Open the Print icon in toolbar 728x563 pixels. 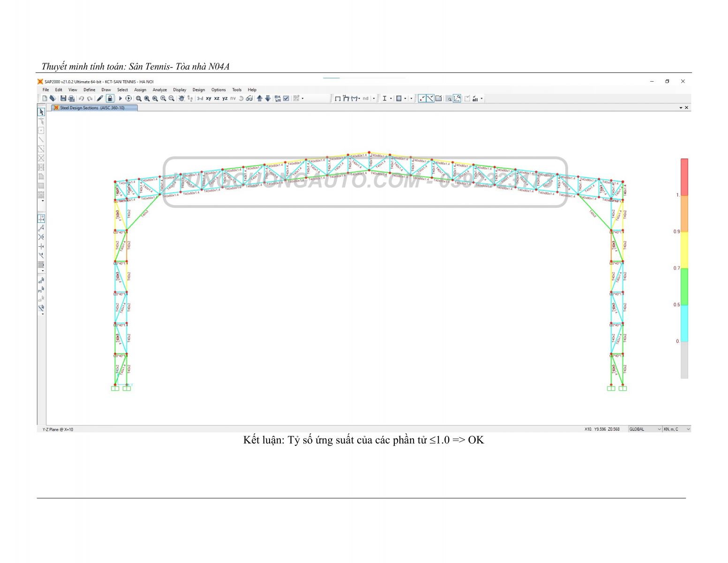pyautogui.click(x=72, y=99)
